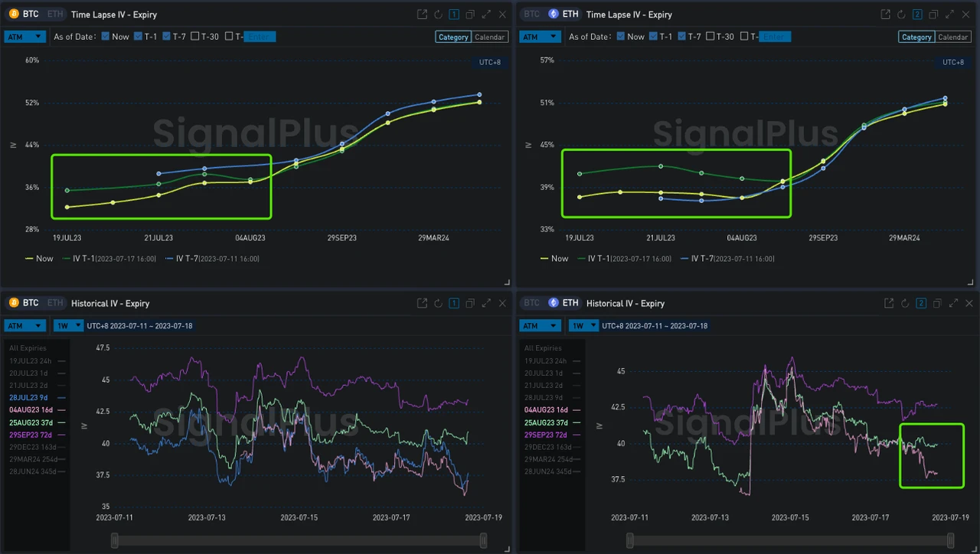The image size is (980, 554).
Task: Uncheck Now in BTC Time Lapse IV panel
Action: pos(106,37)
